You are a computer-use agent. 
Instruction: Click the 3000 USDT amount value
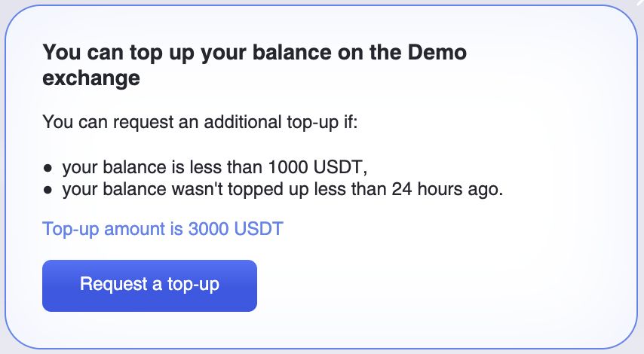coord(235,229)
